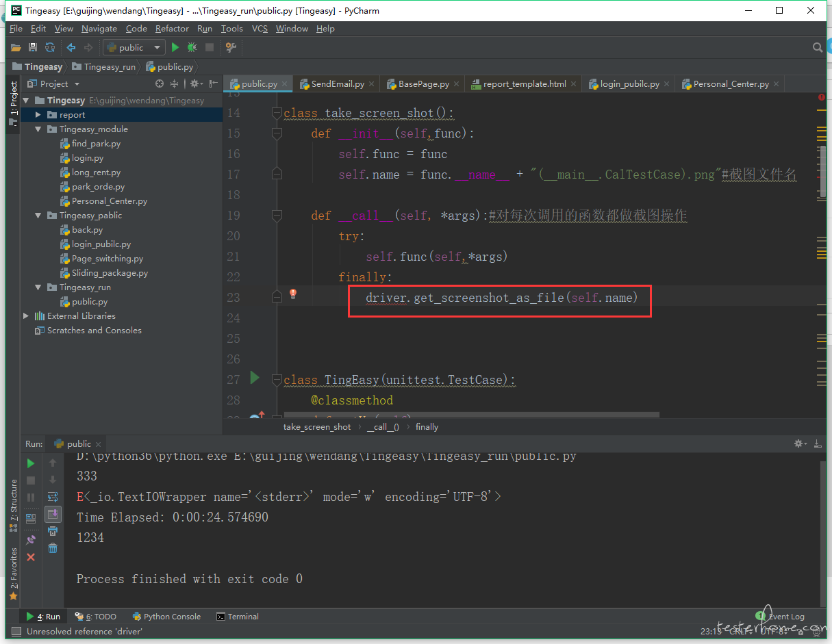Click the Save All toolbar icon
The image size is (832, 644).
33,47
